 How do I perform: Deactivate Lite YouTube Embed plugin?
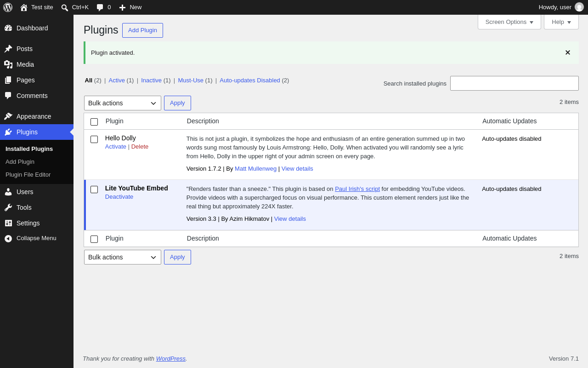tap(119, 197)
